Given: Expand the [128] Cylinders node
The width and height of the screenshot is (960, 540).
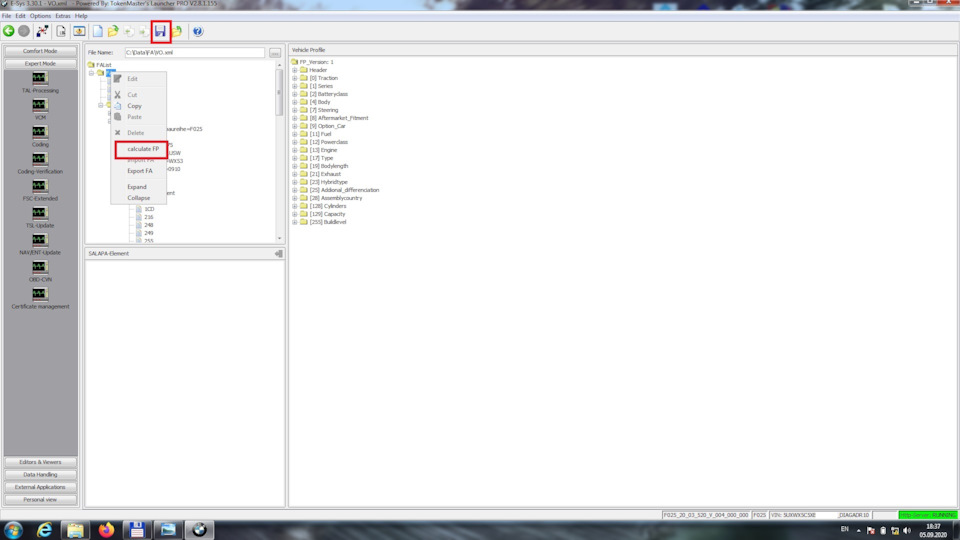Looking at the screenshot, I should click(x=294, y=206).
